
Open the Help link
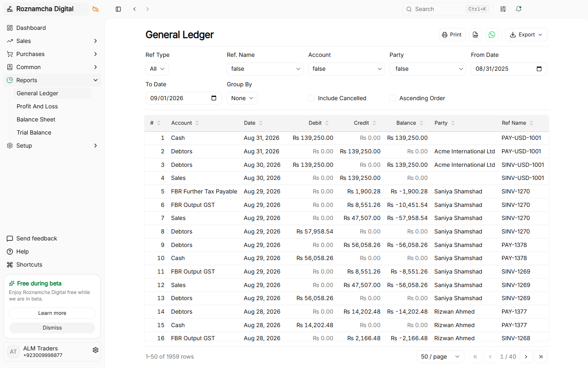[52, 251]
